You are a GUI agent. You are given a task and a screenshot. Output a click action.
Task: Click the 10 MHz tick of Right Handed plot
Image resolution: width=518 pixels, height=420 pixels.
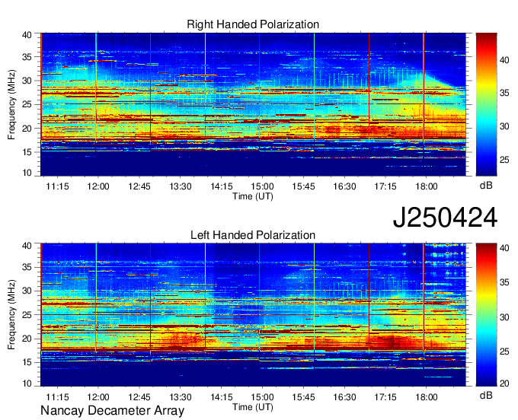pyautogui.click(x=27, y=173)
